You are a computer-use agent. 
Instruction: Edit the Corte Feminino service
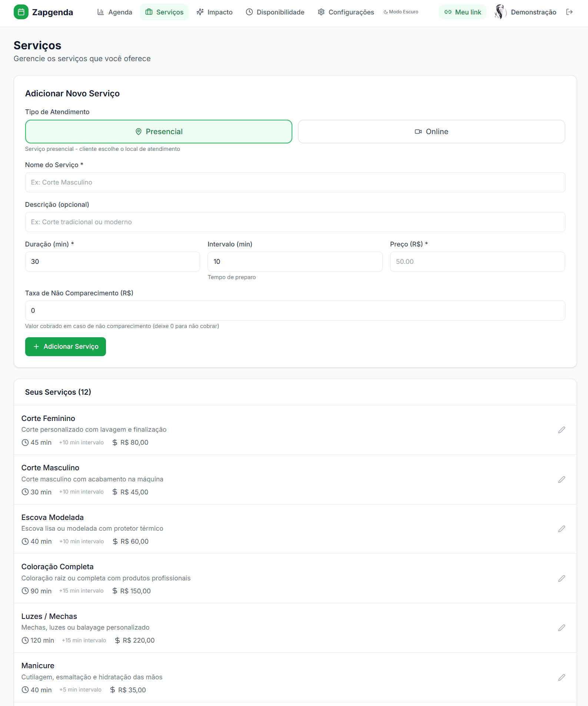tap(561, 430)
